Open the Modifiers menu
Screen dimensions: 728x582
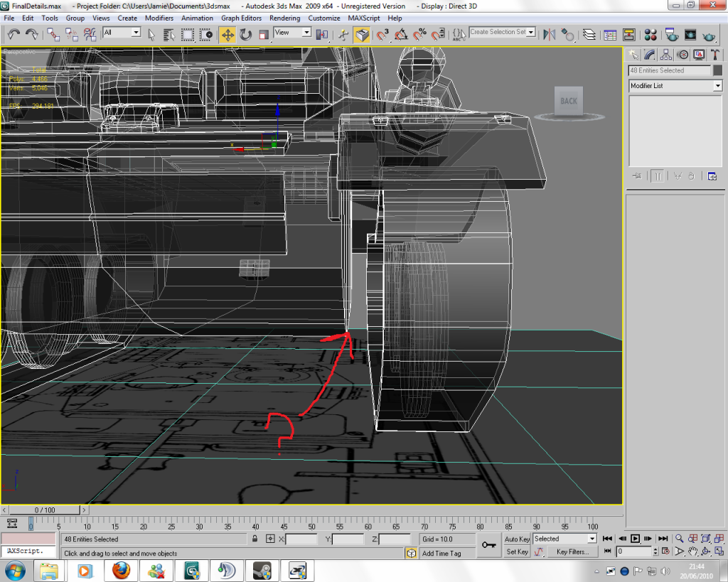coord(159,18)
